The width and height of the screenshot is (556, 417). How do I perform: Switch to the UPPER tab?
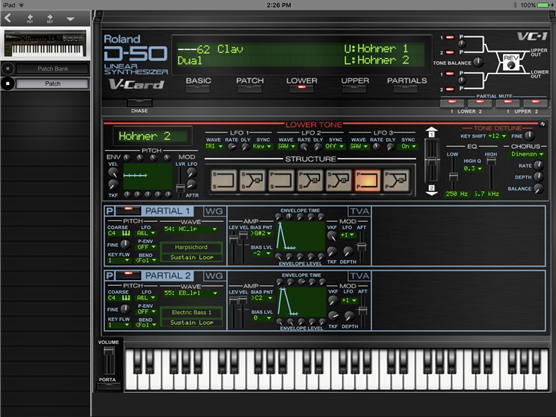(354, 89)
